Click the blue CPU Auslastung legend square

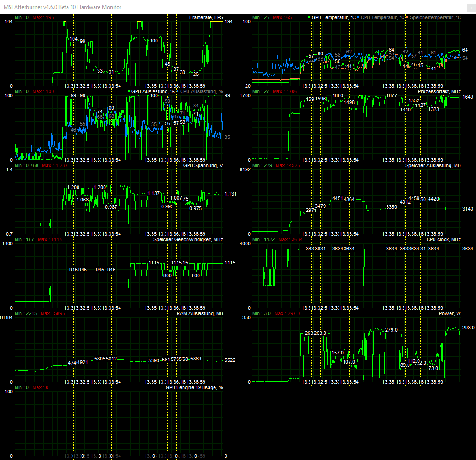point(178,91)
